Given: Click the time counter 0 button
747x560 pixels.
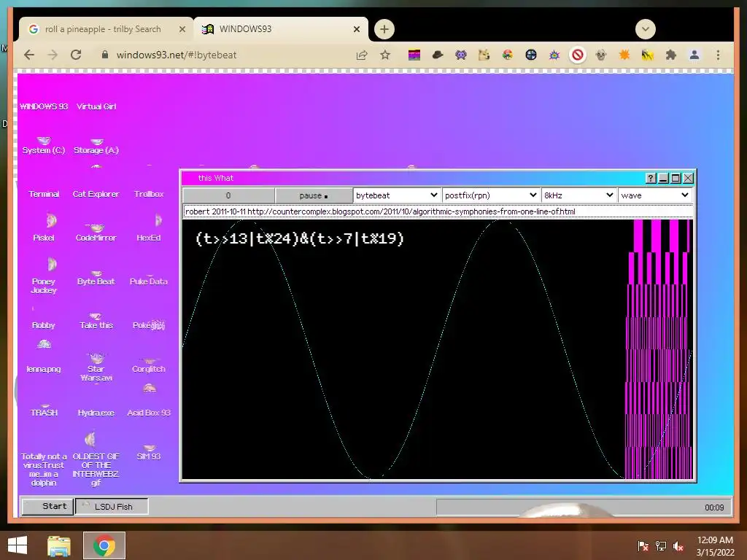Looking at the screenshot, I should pos(228,195).
